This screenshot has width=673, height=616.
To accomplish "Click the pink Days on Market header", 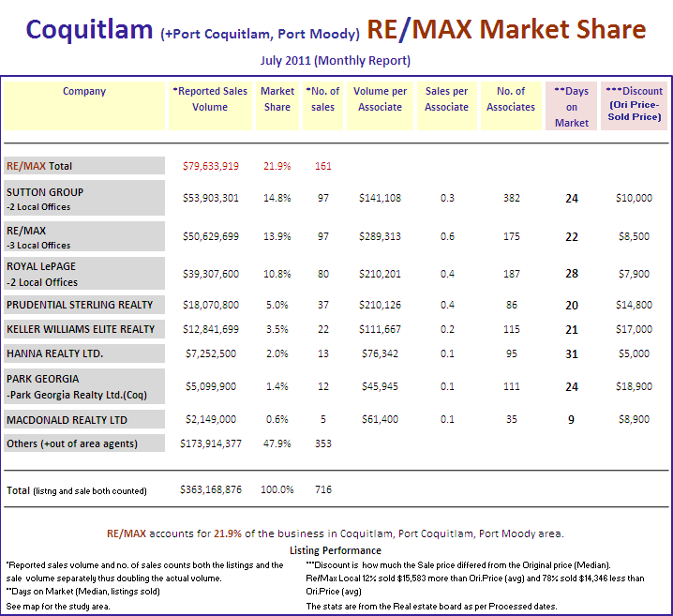I will pos(571,106).
